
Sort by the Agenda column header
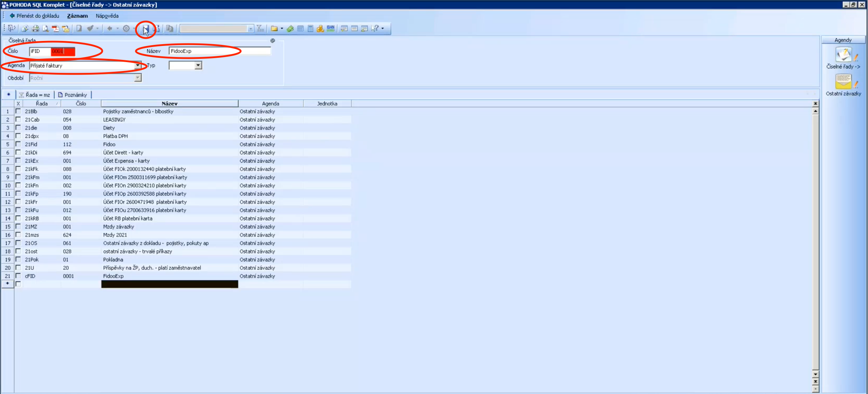click(x=271, y=103)
